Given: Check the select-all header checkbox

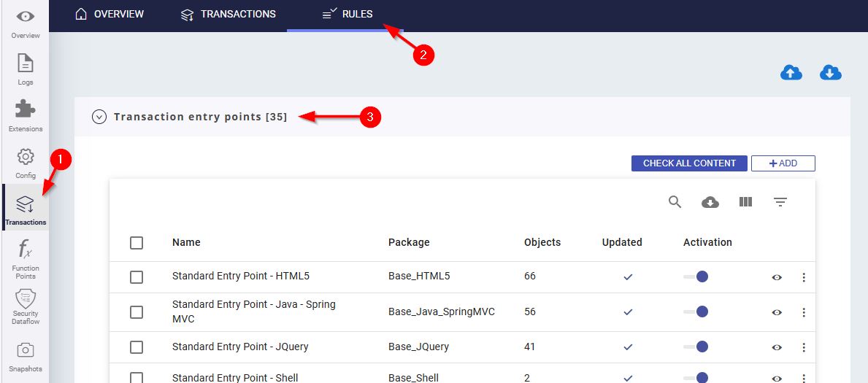Looking at the screenshot, I should [137, 243].
